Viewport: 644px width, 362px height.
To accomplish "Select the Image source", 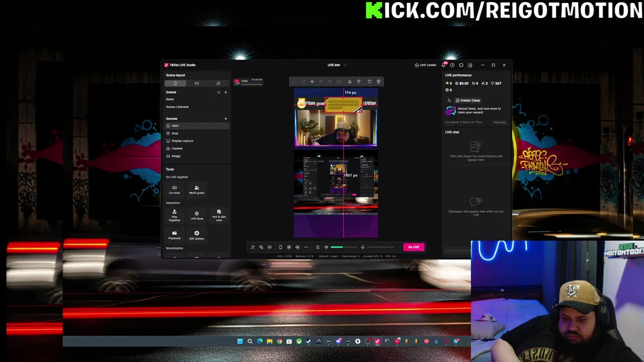I will click(196, 156).
